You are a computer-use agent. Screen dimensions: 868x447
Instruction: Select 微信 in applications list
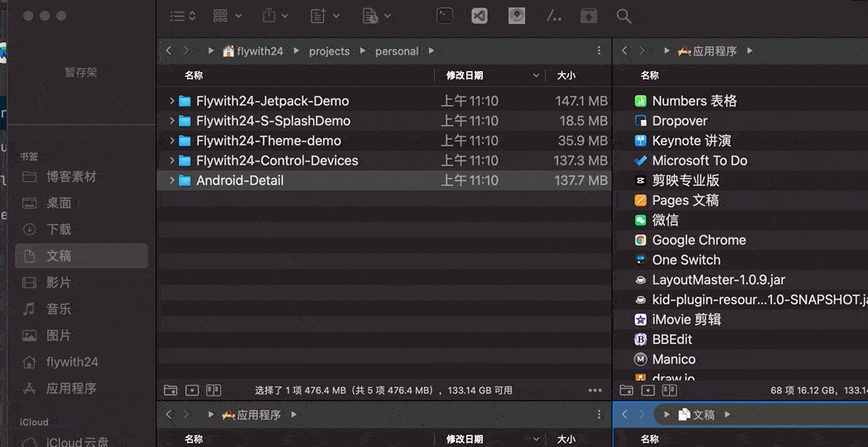[665, 220]
